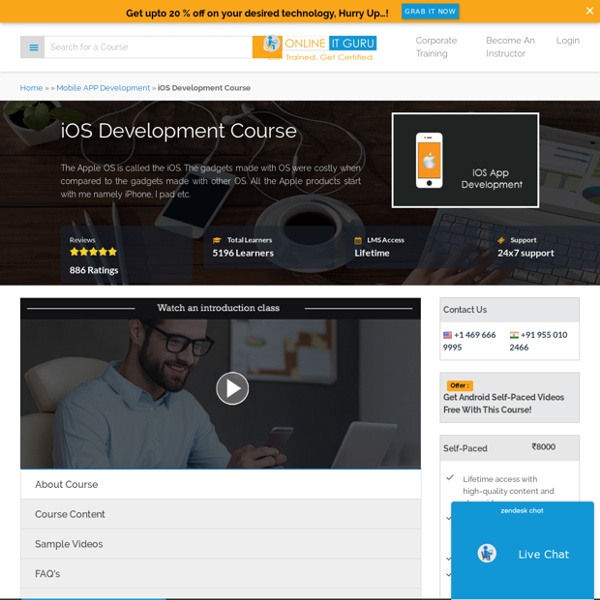The image size is (600, 600).
Task: Open Corporate Training page
Action: click(436, 47)
